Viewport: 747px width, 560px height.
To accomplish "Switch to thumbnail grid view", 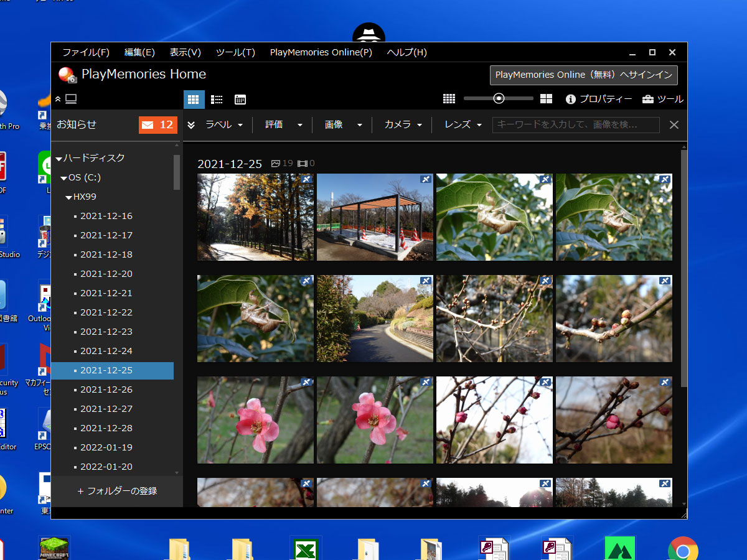I will click(x=194, y=100).
